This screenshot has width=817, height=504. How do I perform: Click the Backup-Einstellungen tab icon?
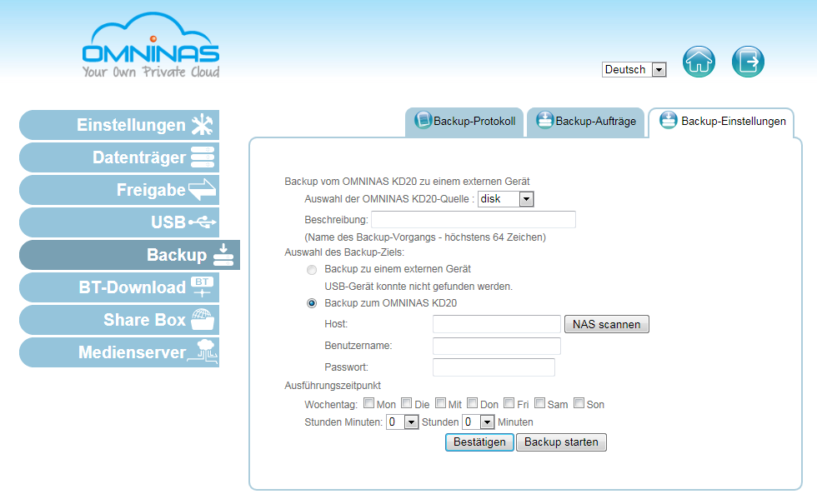[x=669, y=120]
